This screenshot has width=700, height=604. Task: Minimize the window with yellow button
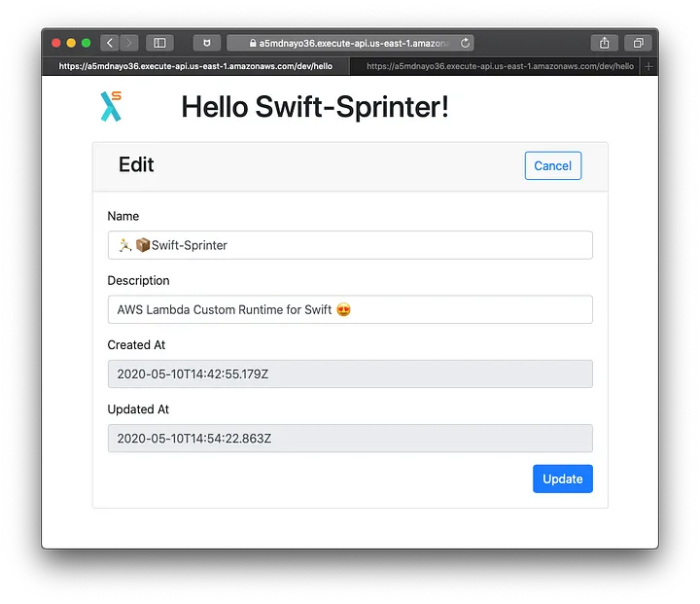tap(71, 43)
